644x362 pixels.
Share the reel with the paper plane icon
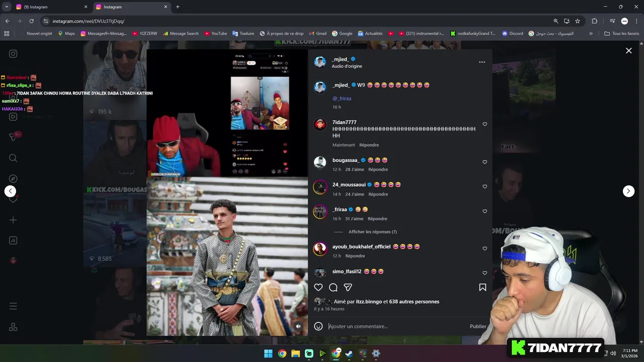348,287
